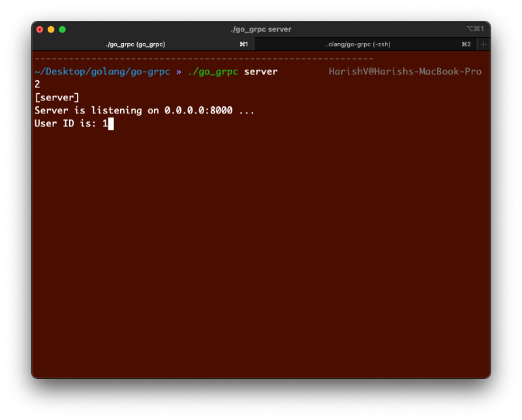Screen dimensions: 522x420
Task: Maximize the terminal with green button
Action: pyautogui.click(x=62, y=29)
